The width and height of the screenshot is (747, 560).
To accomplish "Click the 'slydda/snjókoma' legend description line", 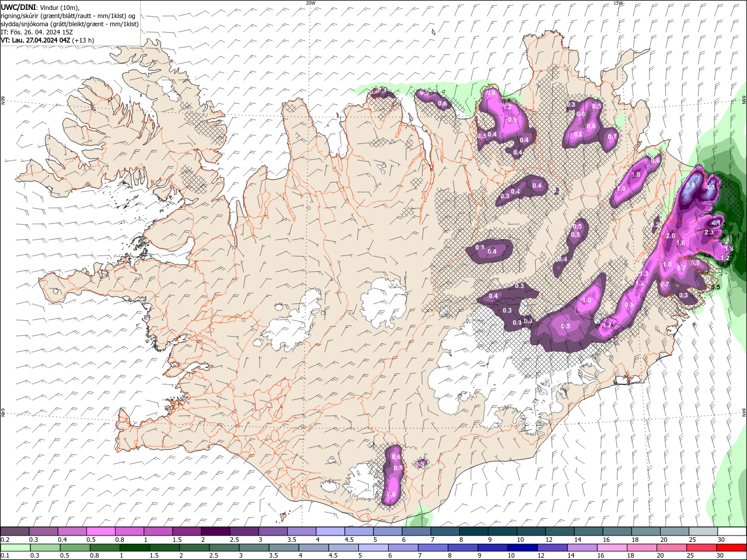I will (69, 24).
